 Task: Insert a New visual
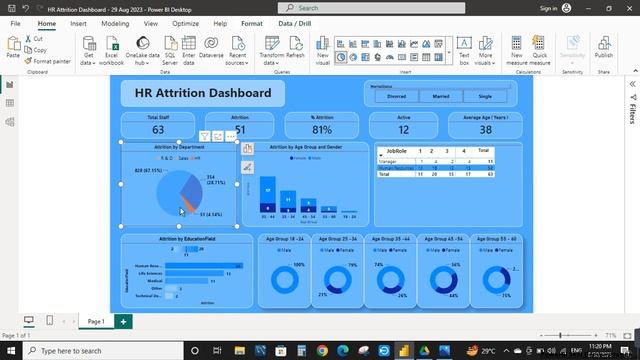tap(322, 50)
